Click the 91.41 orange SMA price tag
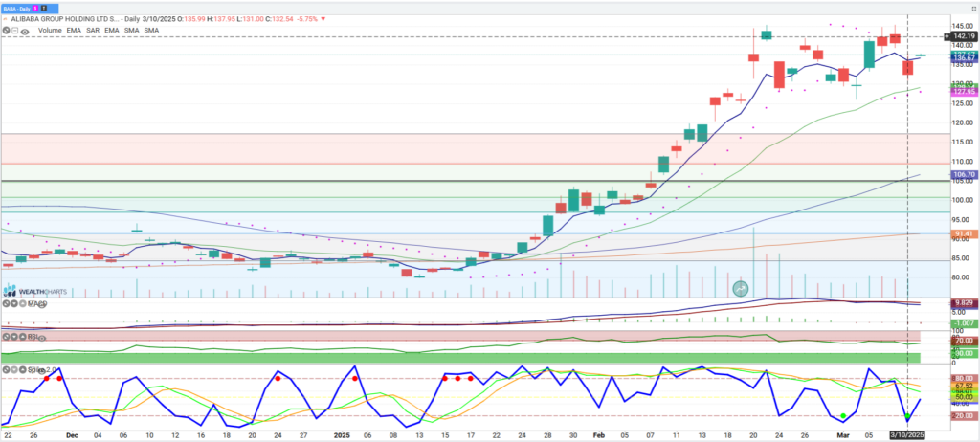Image resolution: width=980 pixels, height=442 pixels. coord(963,233)
